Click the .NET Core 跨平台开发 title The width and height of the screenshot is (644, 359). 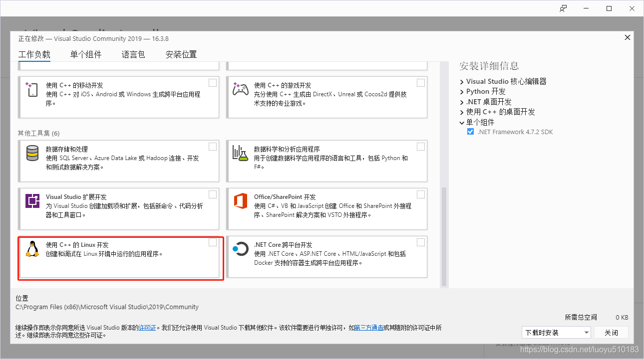tap(283, 245)
